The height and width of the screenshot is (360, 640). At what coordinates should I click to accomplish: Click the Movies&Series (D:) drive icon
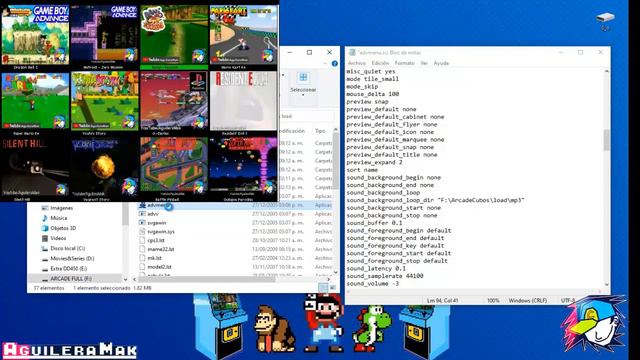click(x=45, y=259)
